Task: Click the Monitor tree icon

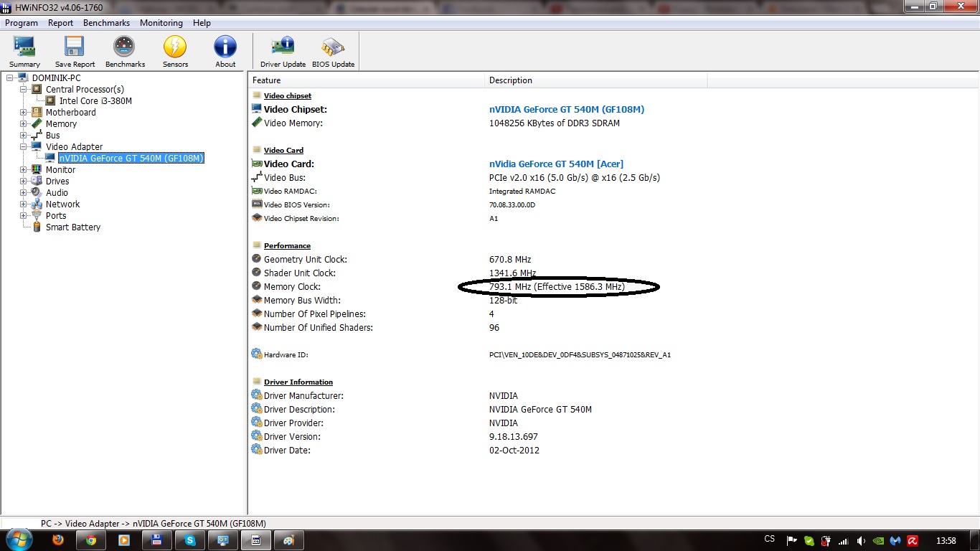Action: pyautogui.click(x=37, y=169)
